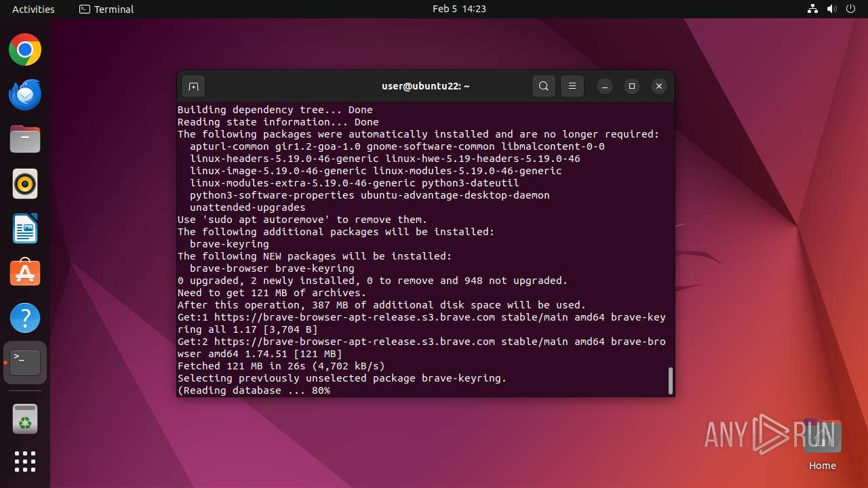The image size is (868, 488).
Task: Open the Home folder desktop icon
Action: coord(822,445)
